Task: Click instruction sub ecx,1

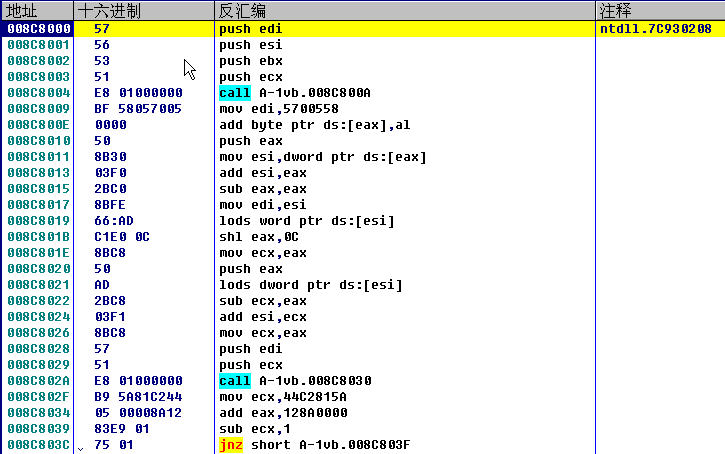Action: click(x=255, y=429)
